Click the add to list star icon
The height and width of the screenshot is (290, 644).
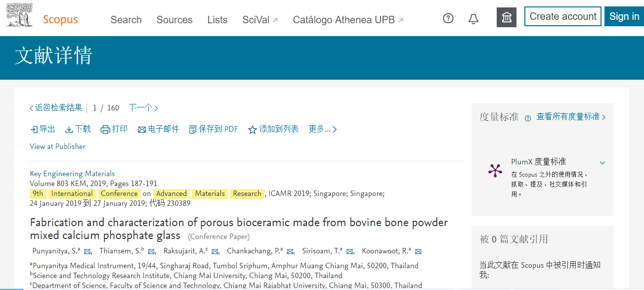coord(253,130)
